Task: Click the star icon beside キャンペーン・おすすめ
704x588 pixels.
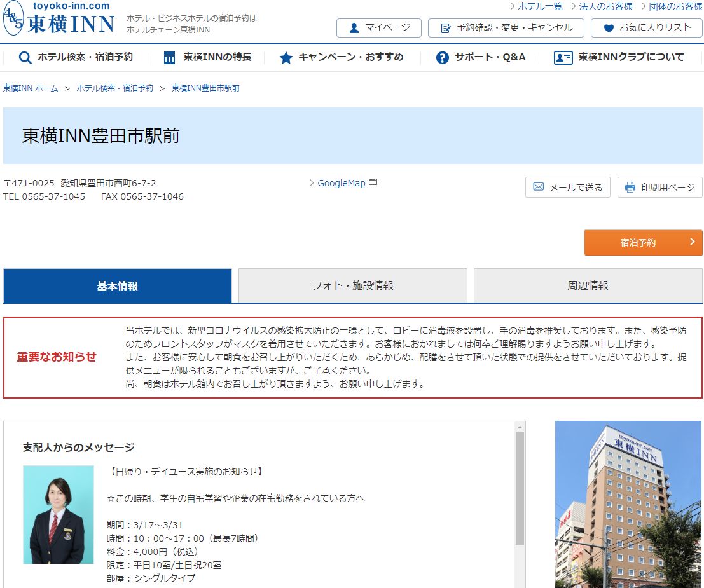Action: (x=286, y=57)
